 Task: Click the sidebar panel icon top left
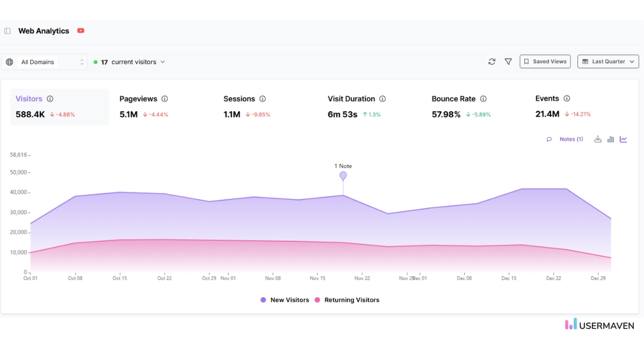tap(7, 31)
